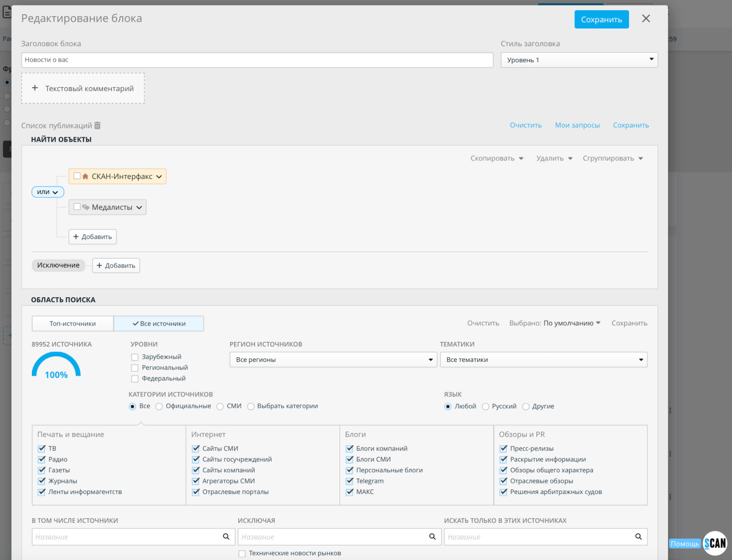Open the или operator dropdown
The width and height of the screenshot is (732, 560).
point(48,192)
